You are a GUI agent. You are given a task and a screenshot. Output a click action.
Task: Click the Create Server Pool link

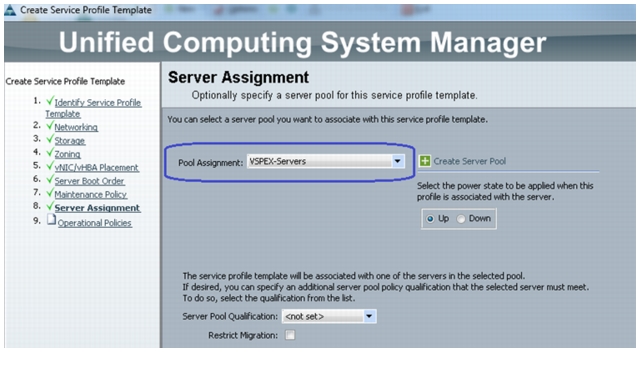(469, 161)
